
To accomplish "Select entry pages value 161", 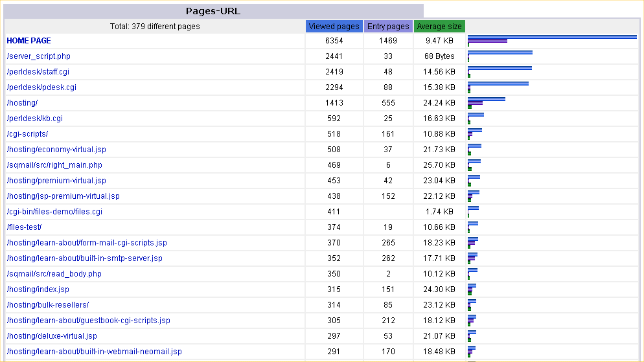I will (x=388, y=134).
